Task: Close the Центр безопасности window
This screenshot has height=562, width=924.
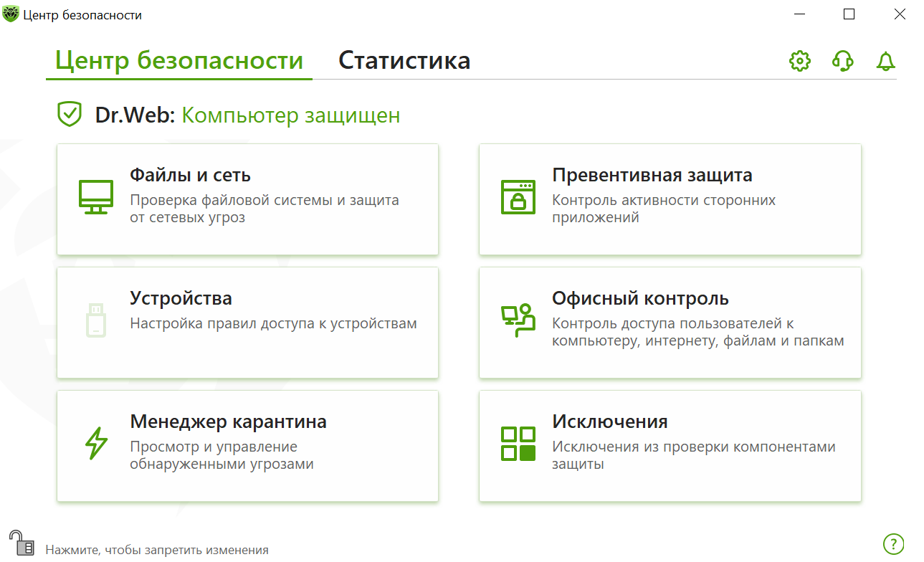Action: coord(899,14)
